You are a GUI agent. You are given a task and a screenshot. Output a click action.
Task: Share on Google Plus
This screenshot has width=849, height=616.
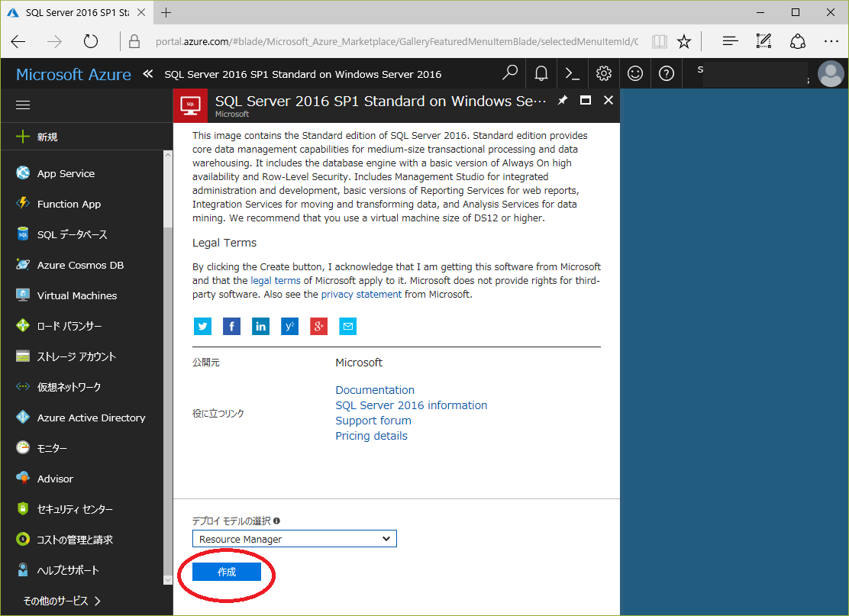tap(319, 326)
